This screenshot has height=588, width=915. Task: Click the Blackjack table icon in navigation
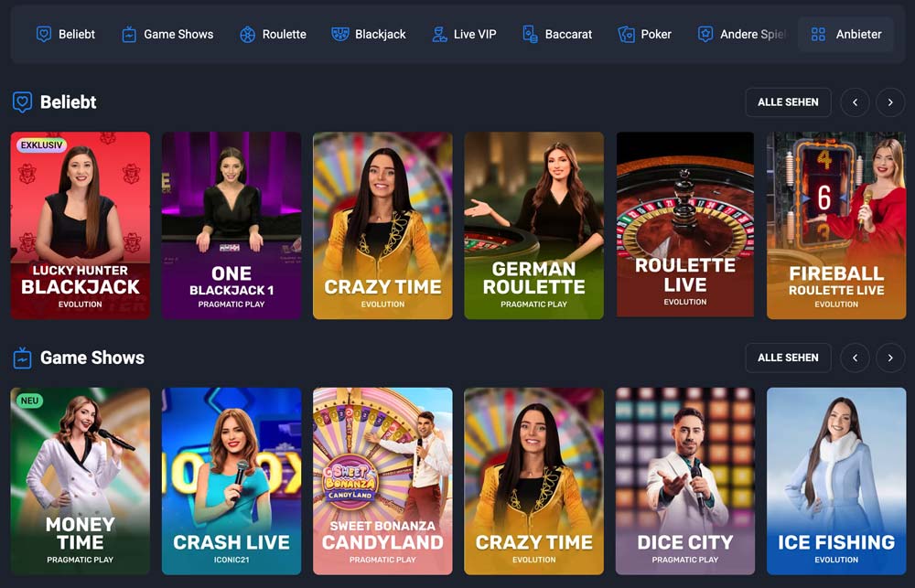pyautogui.click(x=340, y=34)
